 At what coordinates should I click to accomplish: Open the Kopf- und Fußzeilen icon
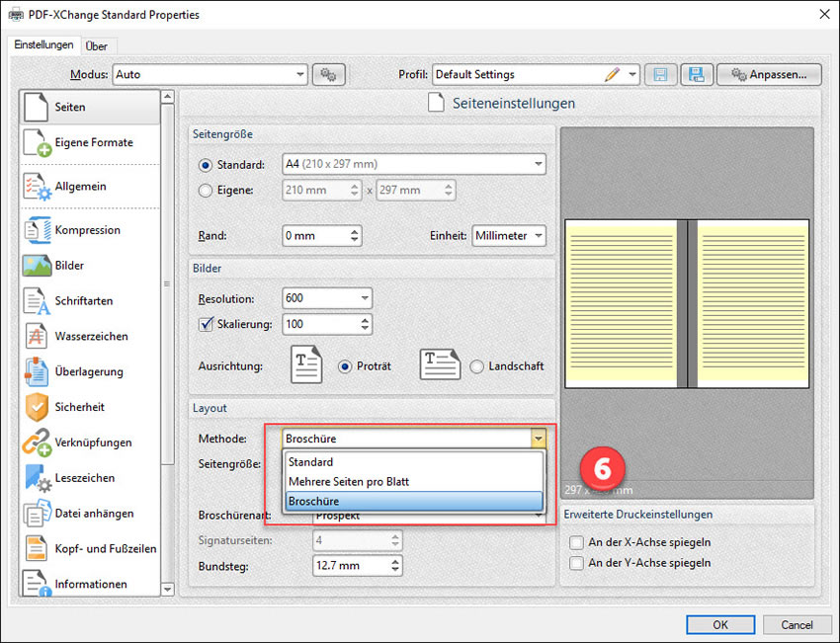click(x=37, y=548)
